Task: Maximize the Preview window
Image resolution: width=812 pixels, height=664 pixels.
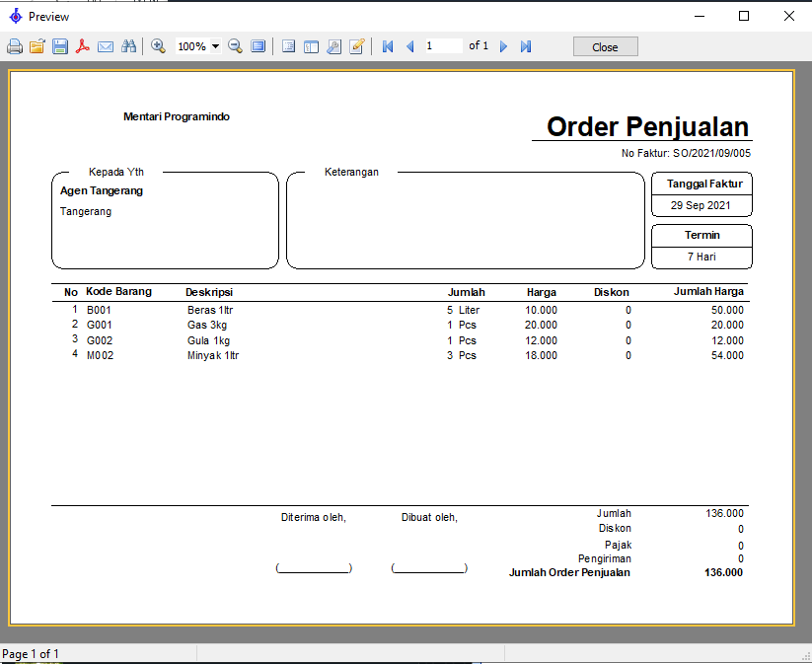Action: pyautogui.click(x=744, y=16)
